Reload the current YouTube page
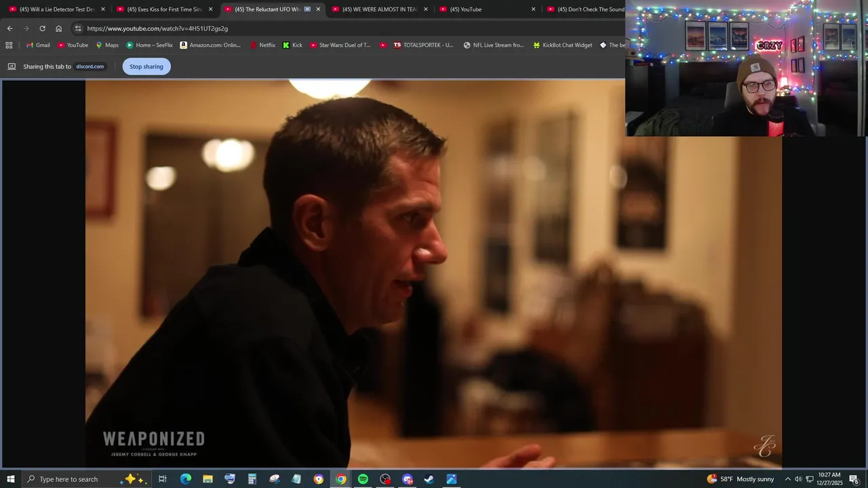 coord(42,28)
